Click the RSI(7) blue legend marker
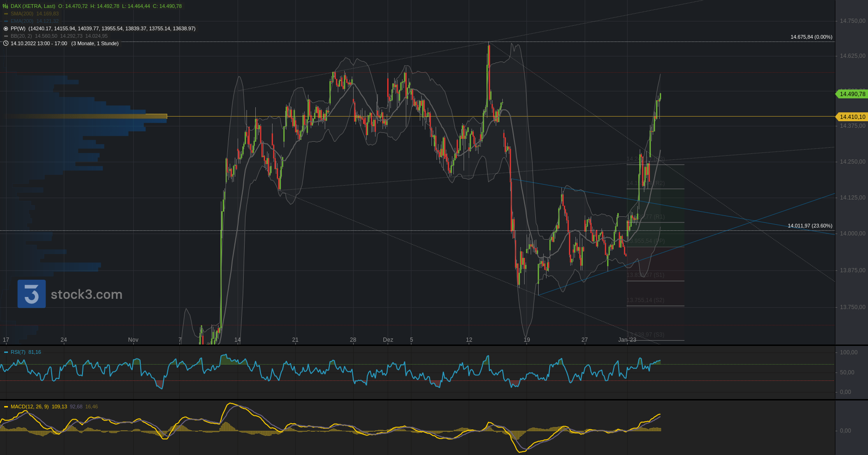This screenshot has width=868, height=455. (x=6, y=352)
